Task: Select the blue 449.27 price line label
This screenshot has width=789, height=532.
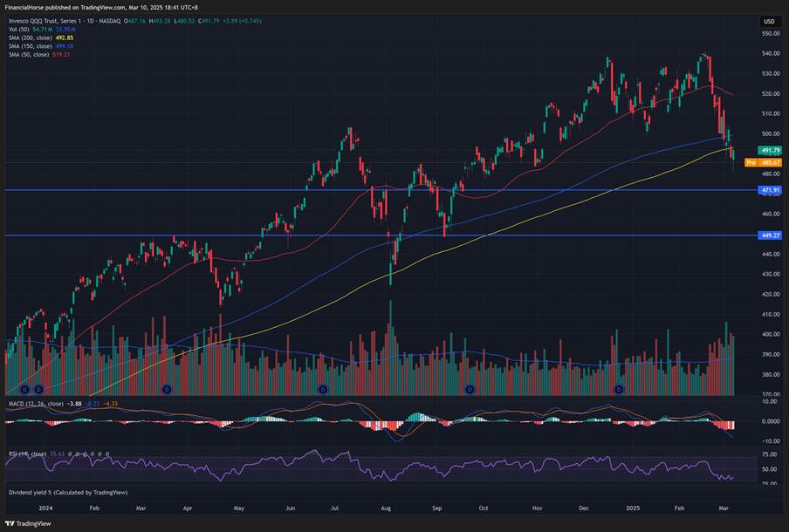Action: click(x=770, y=235)
